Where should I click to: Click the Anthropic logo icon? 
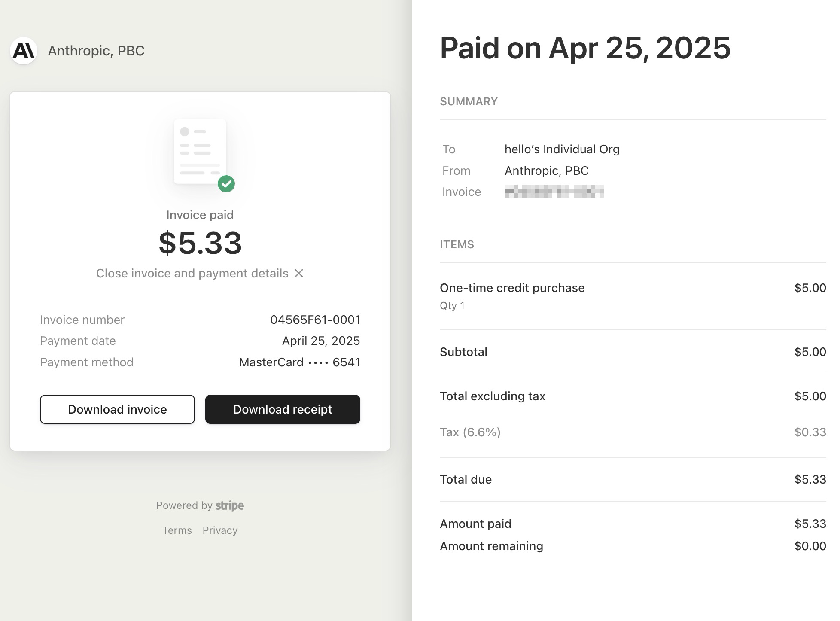pyautogui.click(x=24, y=51)
